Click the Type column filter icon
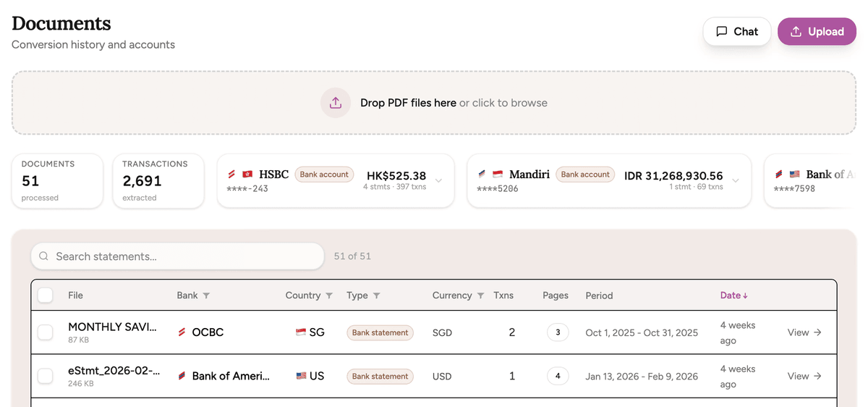The width and height of the screenshot is (868, 407). tap(376, 295)
